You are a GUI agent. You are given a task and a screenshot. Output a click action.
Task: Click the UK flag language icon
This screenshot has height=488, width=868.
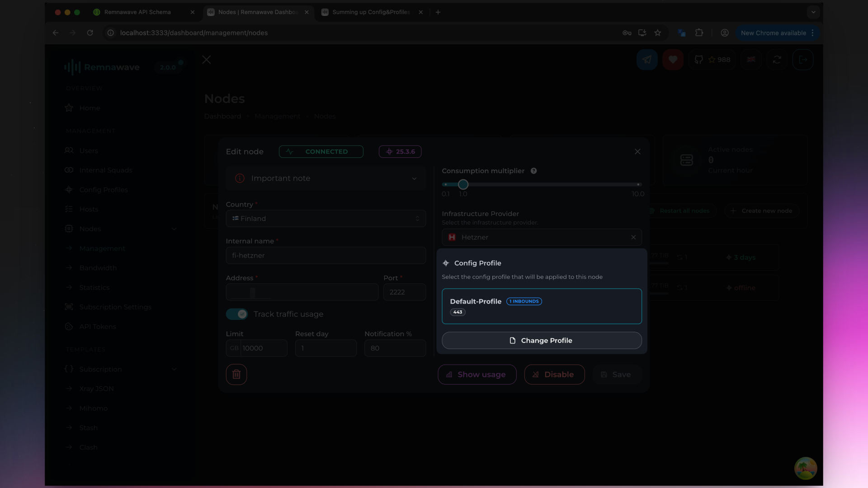tap(751, 59)
